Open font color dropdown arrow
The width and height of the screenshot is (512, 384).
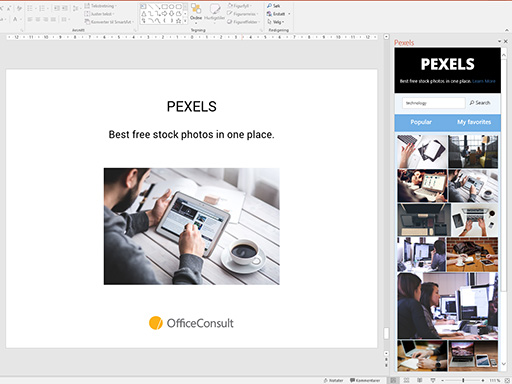click(x=21, y=20)
